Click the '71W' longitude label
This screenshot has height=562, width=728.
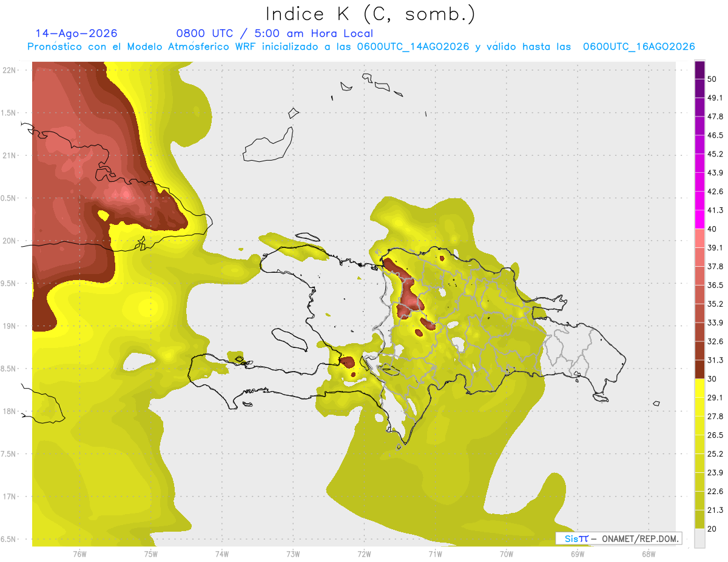point(435,554)
